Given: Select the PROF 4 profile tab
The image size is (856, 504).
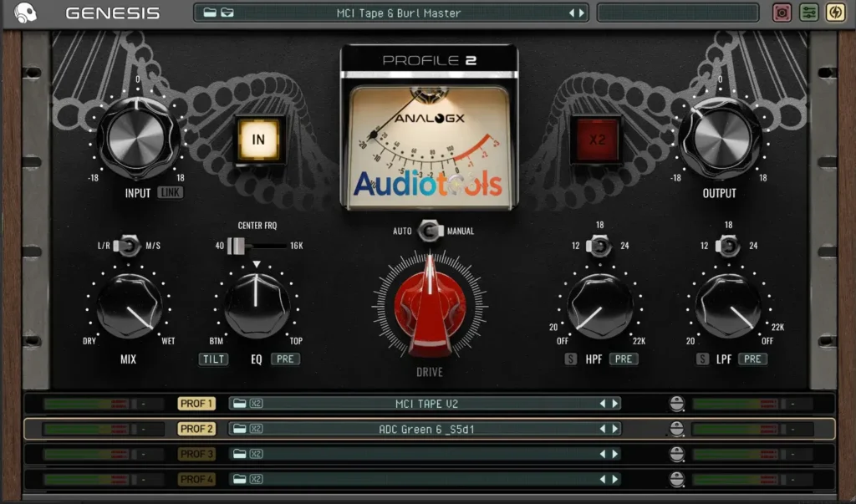Looking at the screenshot, I should [197, 479].
